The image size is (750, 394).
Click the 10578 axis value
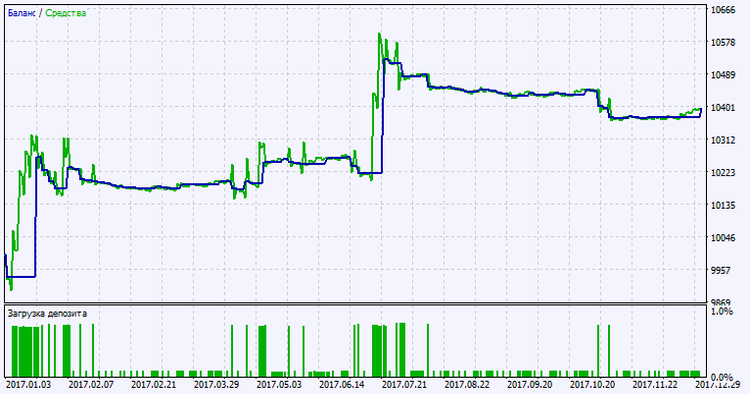tap(723, 42)
